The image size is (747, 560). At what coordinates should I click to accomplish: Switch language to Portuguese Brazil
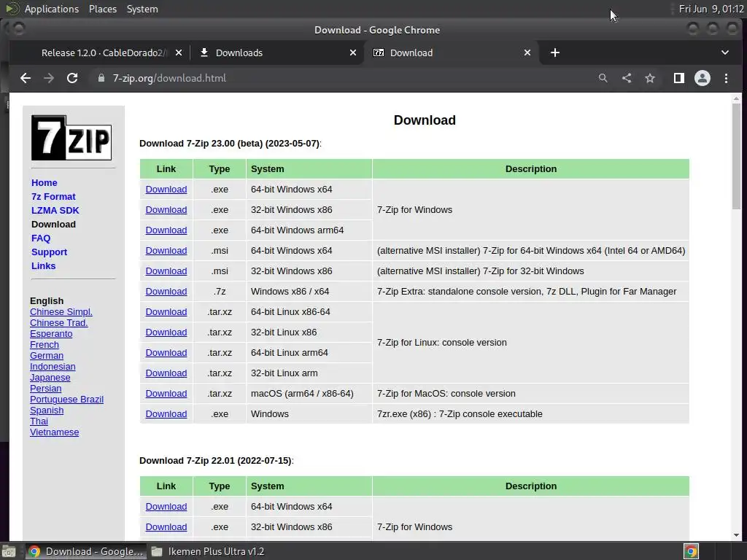pos(66,400)
